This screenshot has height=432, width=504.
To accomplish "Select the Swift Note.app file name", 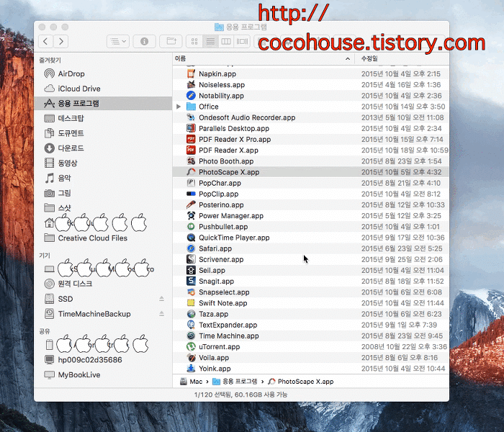I will 222,303.
